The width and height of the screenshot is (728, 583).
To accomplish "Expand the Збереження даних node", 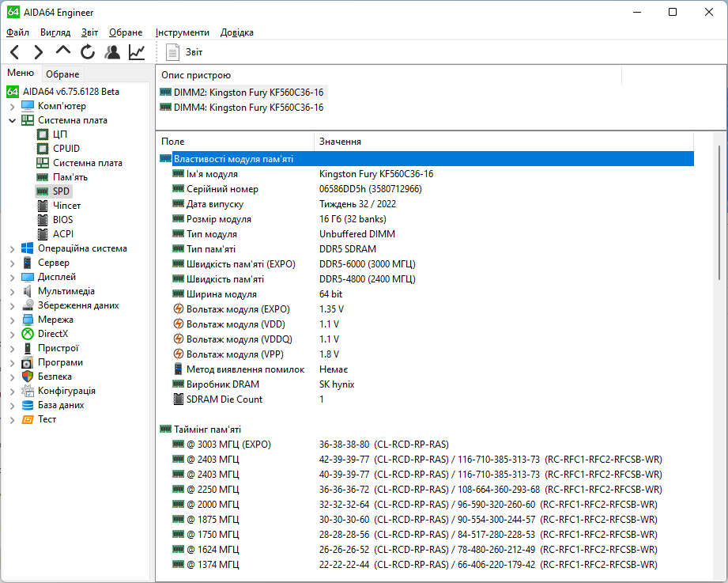I will tap(12, 306).
